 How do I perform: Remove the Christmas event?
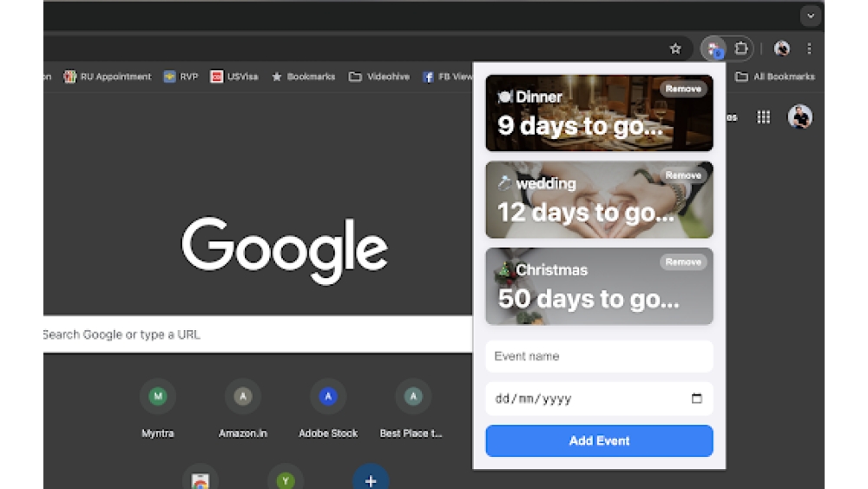coord(683,262)
